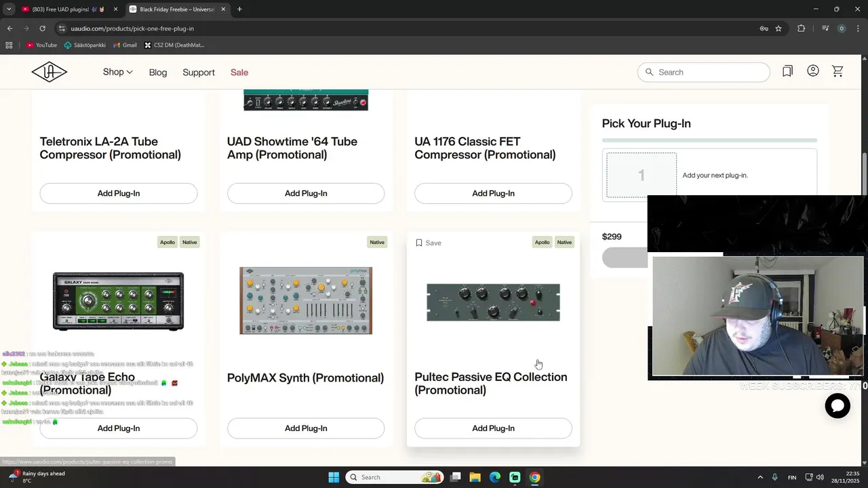The width and height of the screenshot is (868, 488).
Task: Click the Galaxy Tape Echo product image
Action: tap(119, 301)
